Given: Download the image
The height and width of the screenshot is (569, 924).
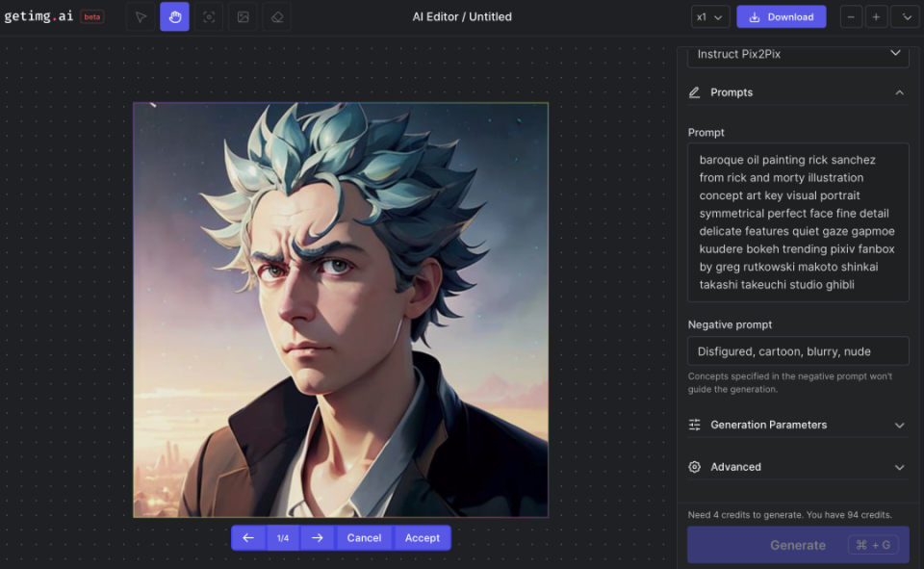Looking at the screenshot, I should point(782,17).
